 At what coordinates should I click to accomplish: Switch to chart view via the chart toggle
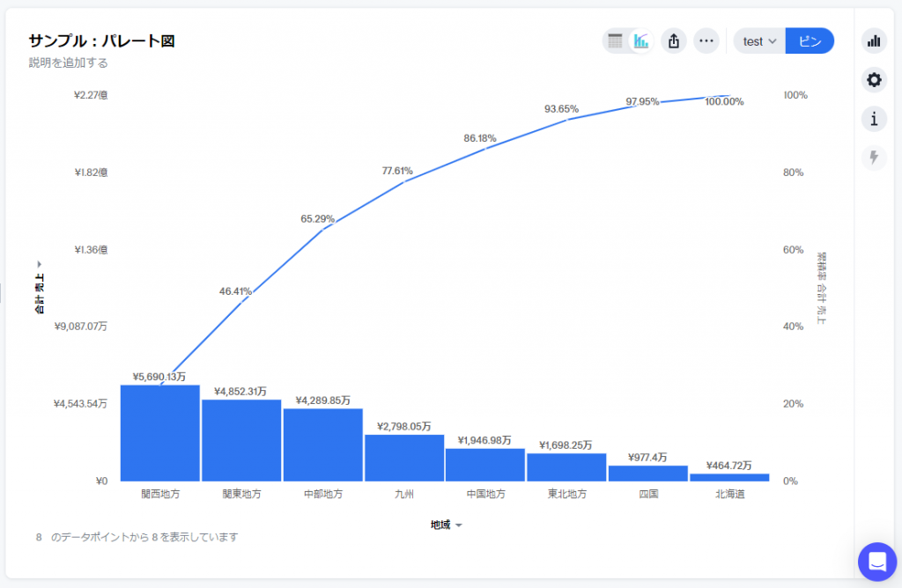click(640, 40)
